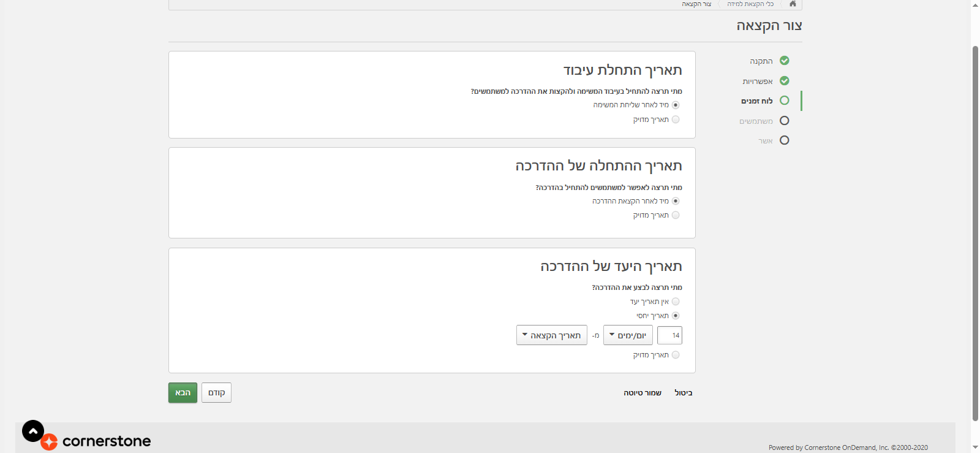Open the יום/ימים units dropdown
This screenshot has width=980, height=453.
tap(628, 335)
